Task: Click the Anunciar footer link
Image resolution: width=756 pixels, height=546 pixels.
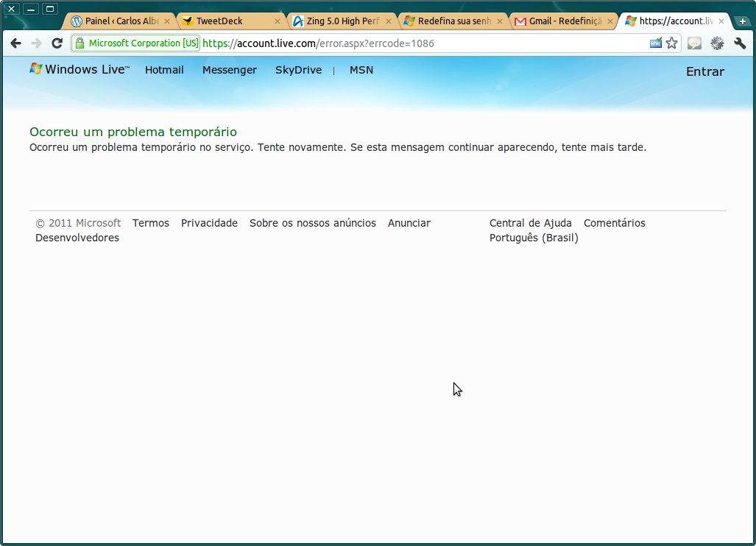Action: 409,223
